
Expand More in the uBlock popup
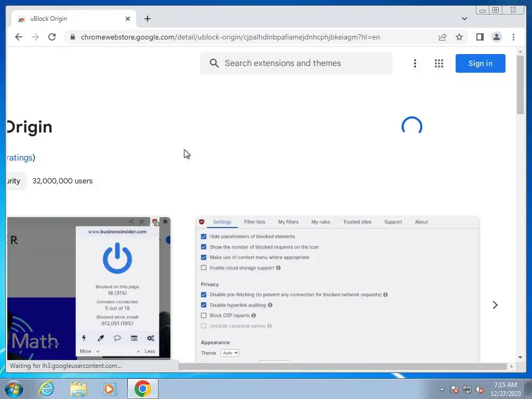(89, 351)
